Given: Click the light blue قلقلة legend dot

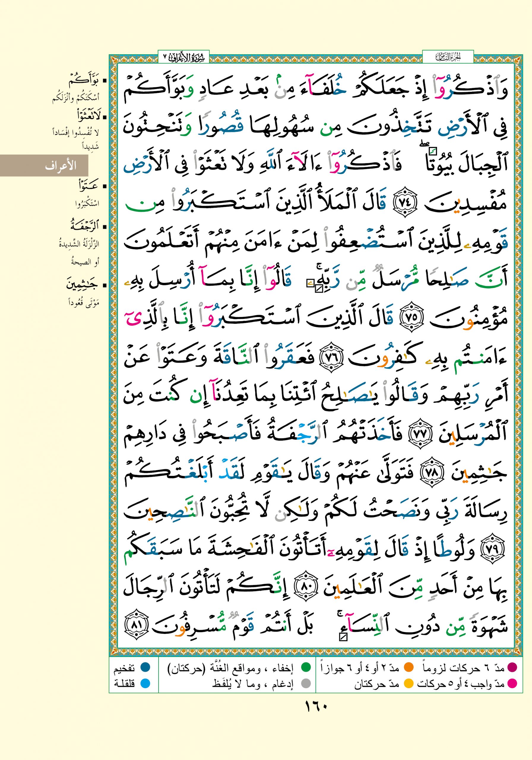Looking at the screenshot, I should [145, 683].
